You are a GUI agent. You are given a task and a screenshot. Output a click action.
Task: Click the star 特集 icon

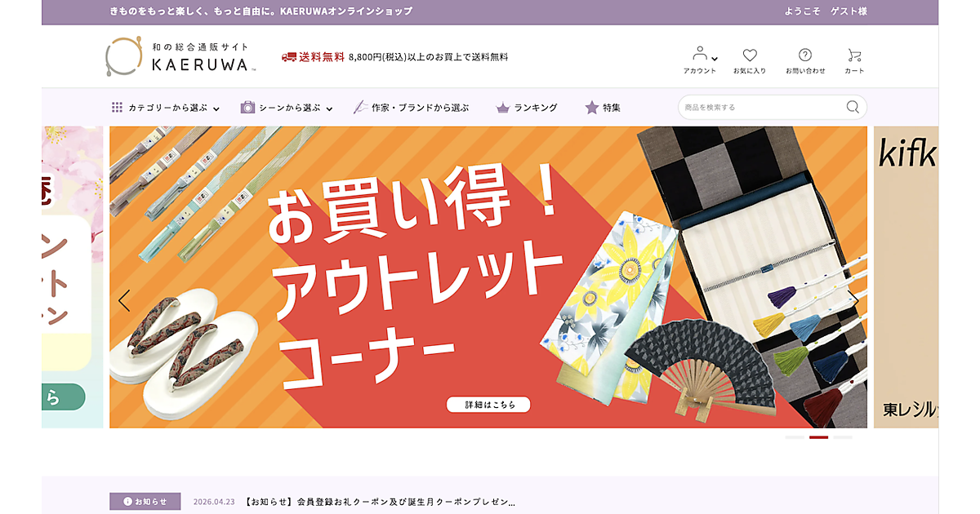point(592,108)
